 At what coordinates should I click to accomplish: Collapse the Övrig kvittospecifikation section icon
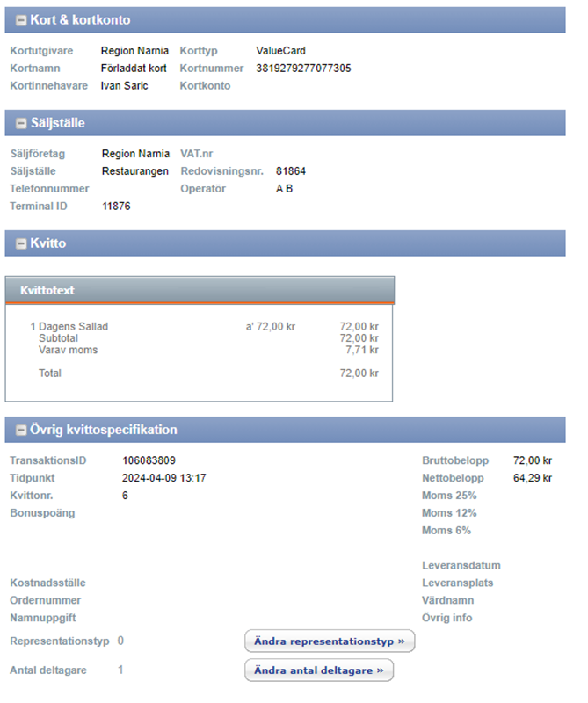click(x=21, y=431)
